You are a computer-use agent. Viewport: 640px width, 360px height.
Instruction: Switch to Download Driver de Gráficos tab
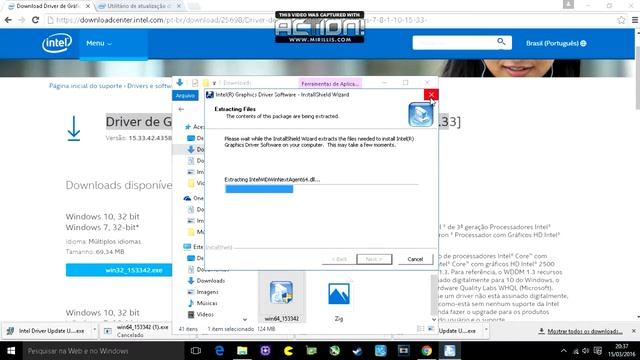coord(48,6)
